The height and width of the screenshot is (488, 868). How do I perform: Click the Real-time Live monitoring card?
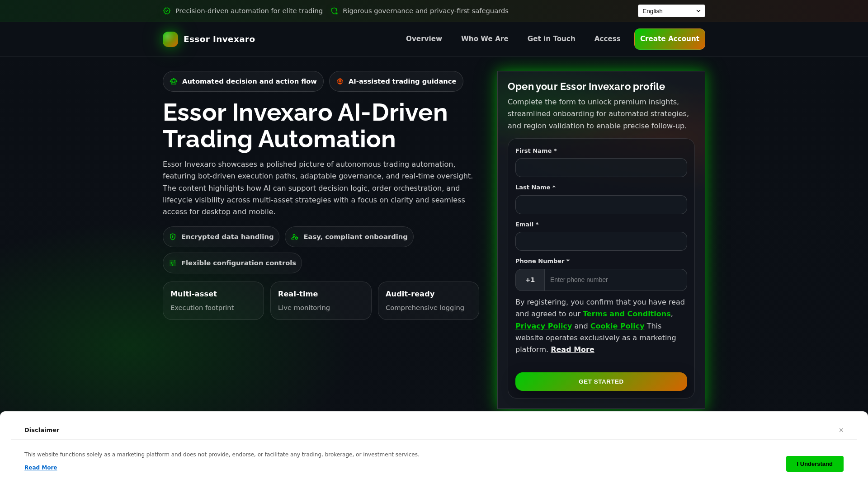[321, 301]
